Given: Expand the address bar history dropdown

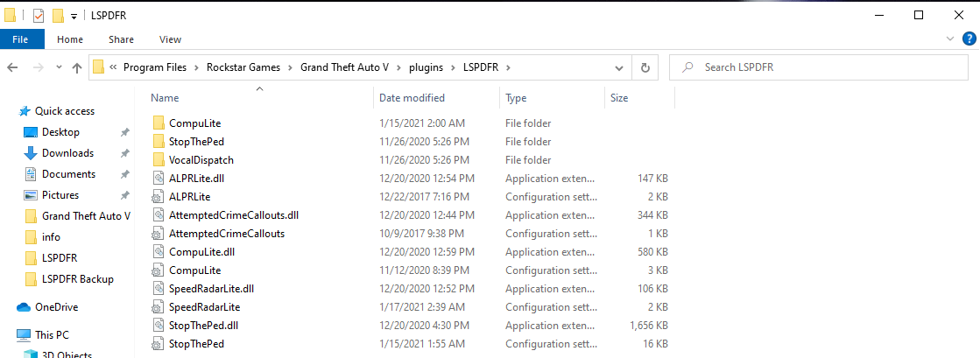Looking at the screenshot, I should point(619,67).
